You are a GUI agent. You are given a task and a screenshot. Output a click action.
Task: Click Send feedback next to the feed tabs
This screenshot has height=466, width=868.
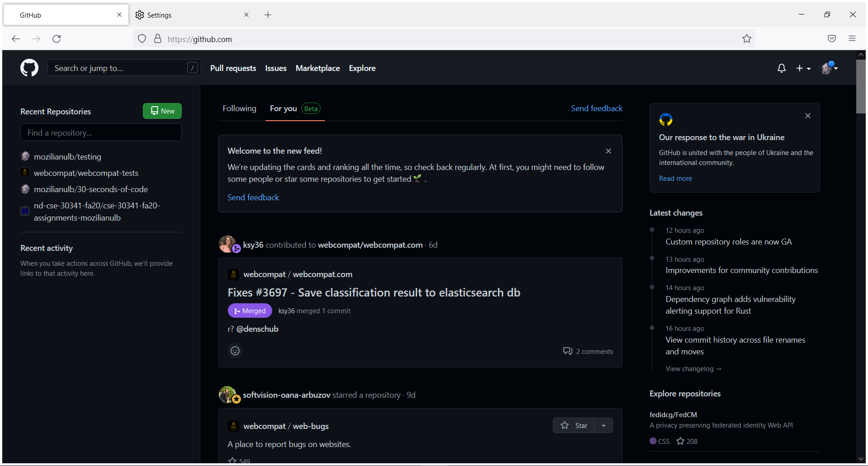click(596, 108)
